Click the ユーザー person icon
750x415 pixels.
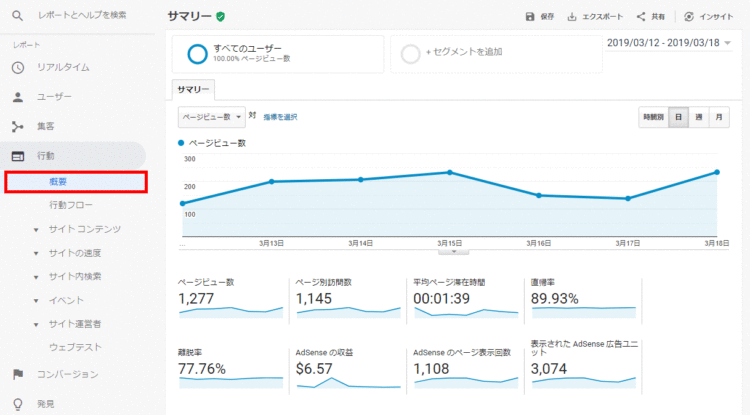(18, 97)
